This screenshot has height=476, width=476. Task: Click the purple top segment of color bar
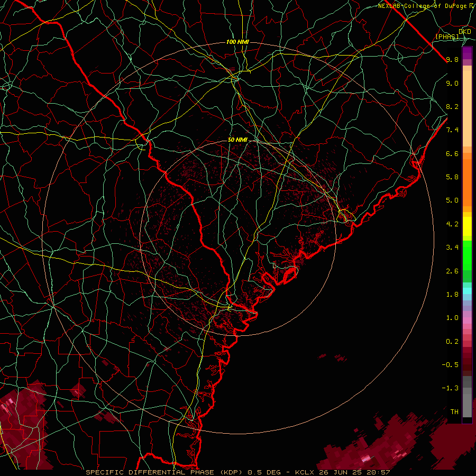pos(467,53)
